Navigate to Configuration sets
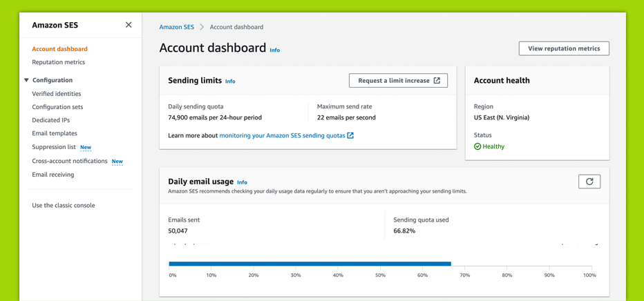Viewport: 644px width, 301px height. tap(57, 107)
